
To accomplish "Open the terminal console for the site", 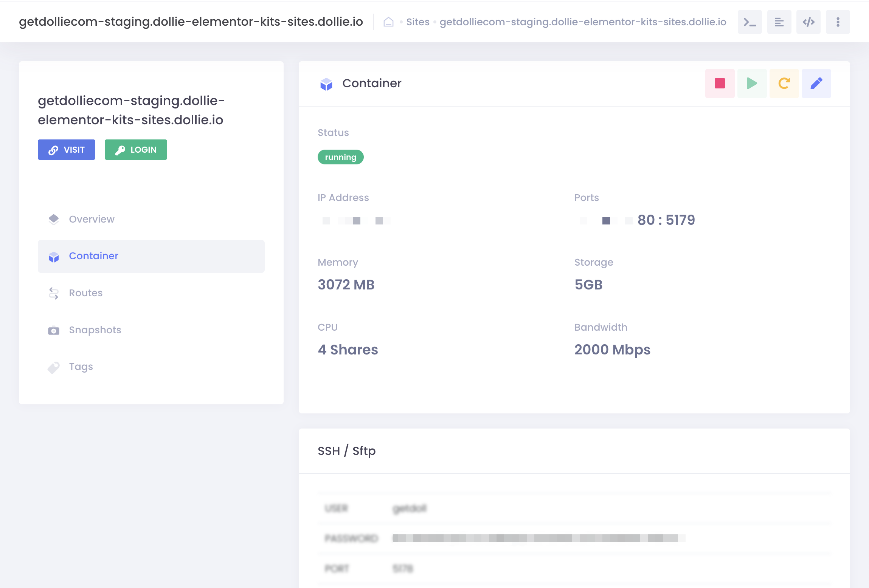I will tap(749, 22).
